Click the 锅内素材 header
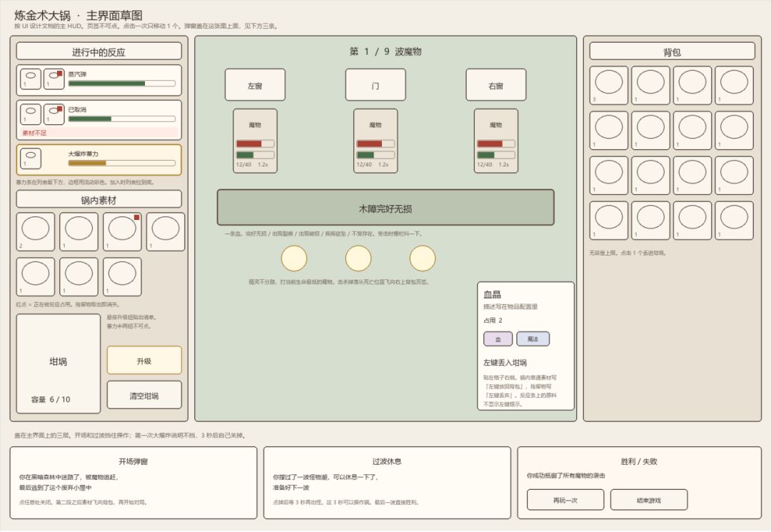771x532 pixels. [x=99, y=199]
